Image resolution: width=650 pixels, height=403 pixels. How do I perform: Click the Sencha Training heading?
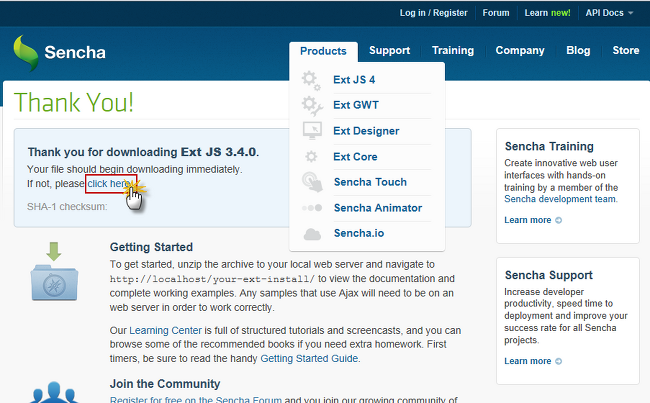click(x=549, y=146)
